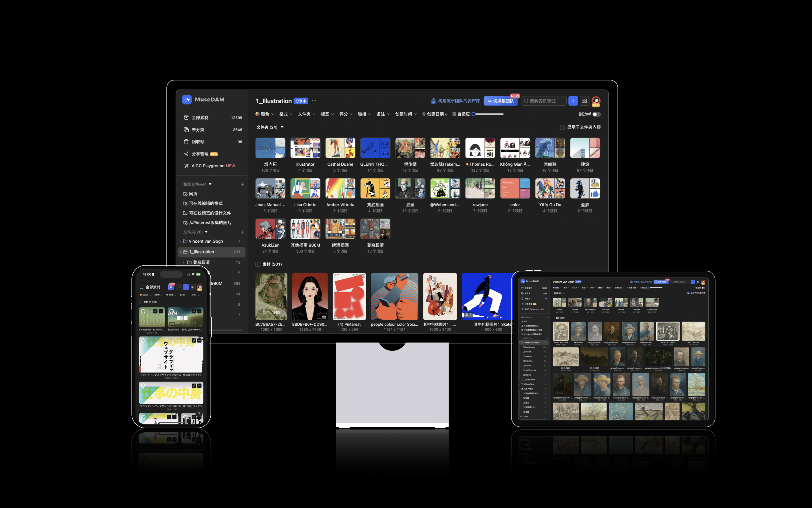Click the 自适应 layout button on the monitor
This screenshot has width=812, height=508.
461,114
